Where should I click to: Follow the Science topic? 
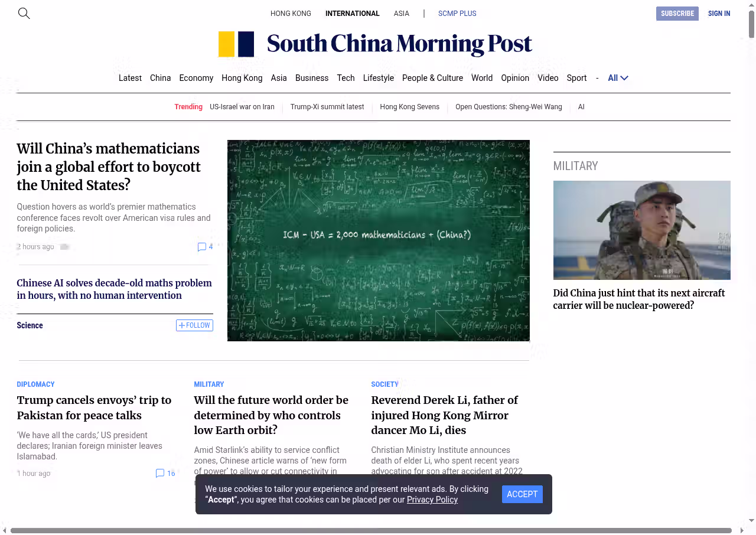[x=194, y=325]
